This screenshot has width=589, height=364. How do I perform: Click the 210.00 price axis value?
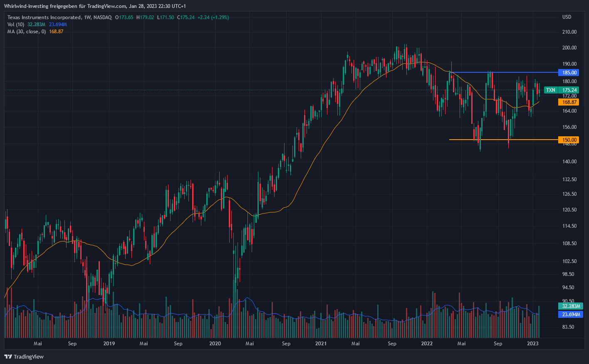tap(569, 32)
